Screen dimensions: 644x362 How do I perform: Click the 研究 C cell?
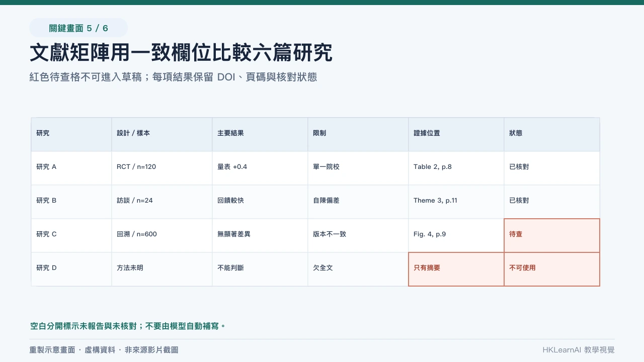click(x=71, y=236)
